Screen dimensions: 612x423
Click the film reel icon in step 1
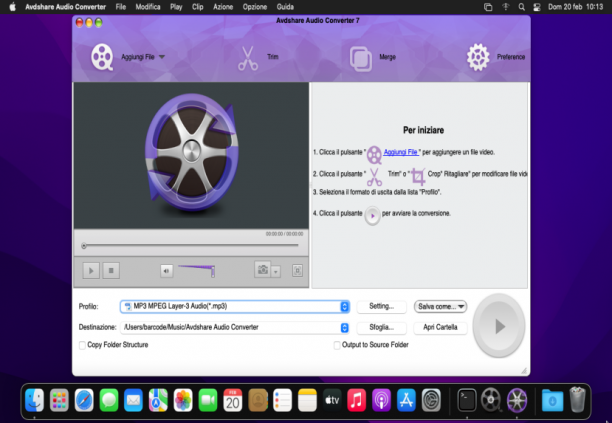[x=374, y=155]
